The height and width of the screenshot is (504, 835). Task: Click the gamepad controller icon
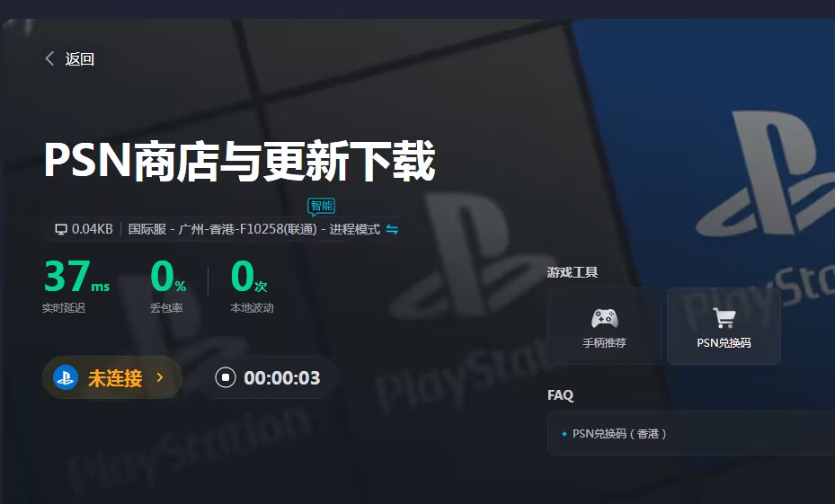click(x=604, y=318)
